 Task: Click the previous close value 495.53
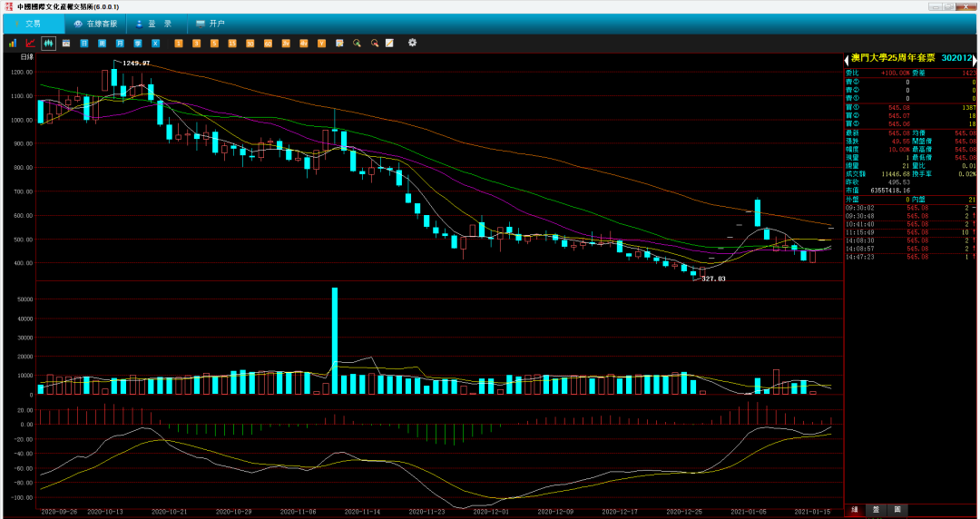tap(898, 182)
